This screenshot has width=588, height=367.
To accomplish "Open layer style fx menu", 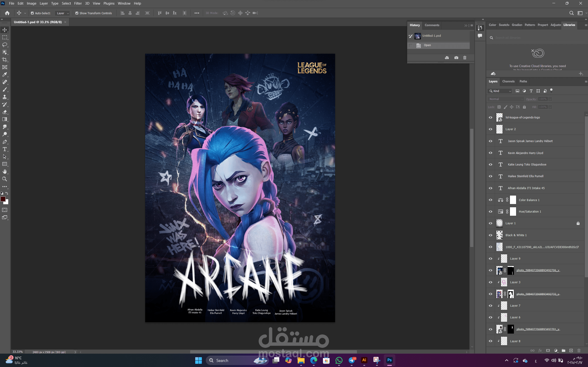I will [x=540, y=350].
